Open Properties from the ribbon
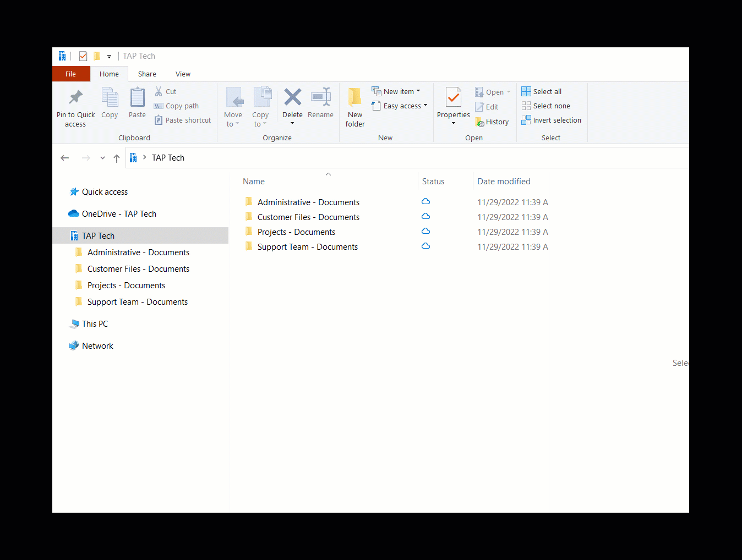Image resolution: width=742 pixels, height=560 pixels. 453,99
